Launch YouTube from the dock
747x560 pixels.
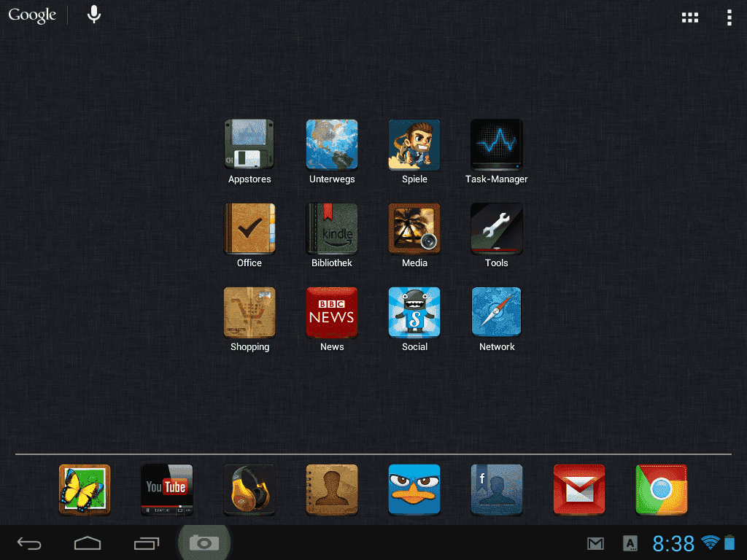point(167,490)
